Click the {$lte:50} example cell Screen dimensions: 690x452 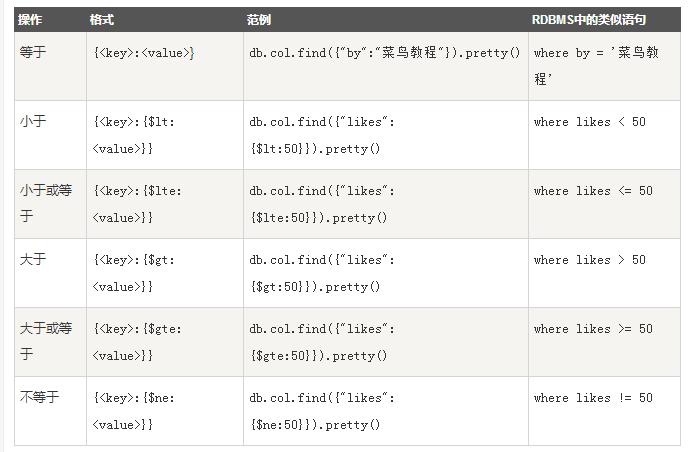[x=385, y=204]
